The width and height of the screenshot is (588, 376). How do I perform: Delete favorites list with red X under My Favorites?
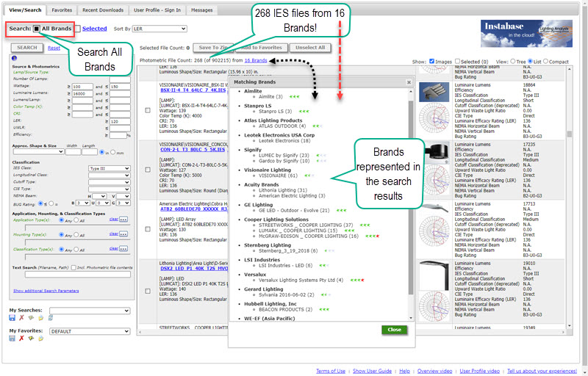pyautogui.click(x=21, y=338)
